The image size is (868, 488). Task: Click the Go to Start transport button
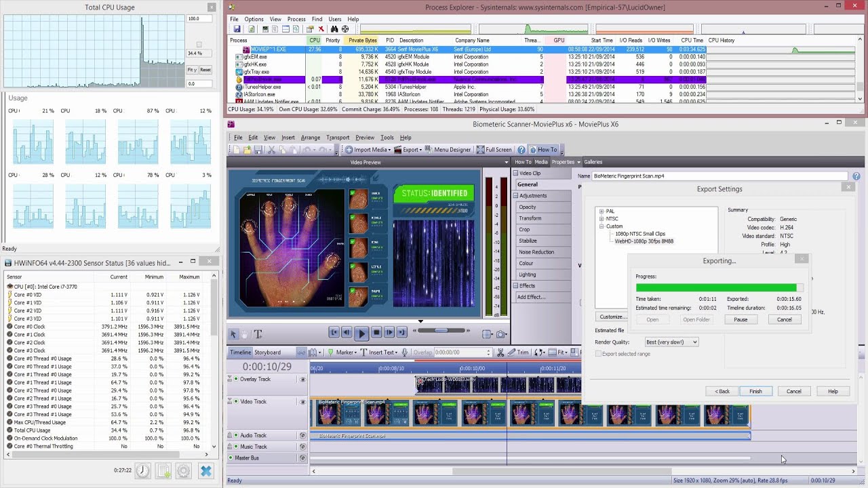click(x=334, y=332)
